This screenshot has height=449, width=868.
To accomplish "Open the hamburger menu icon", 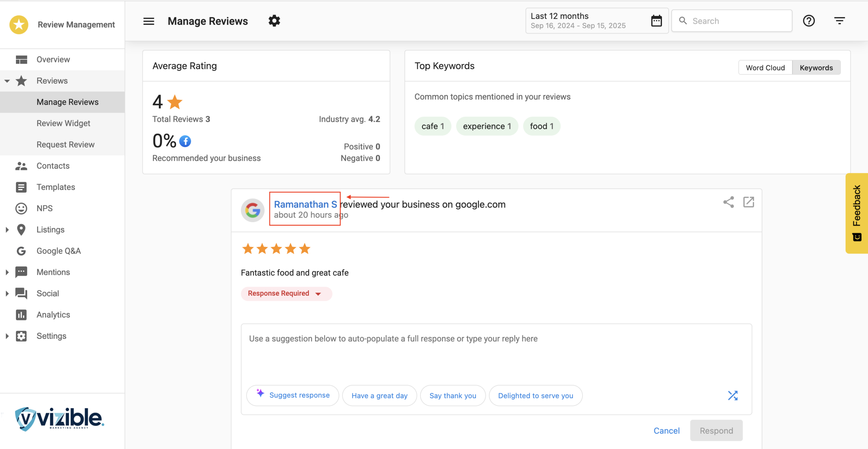I will point(149,21).
